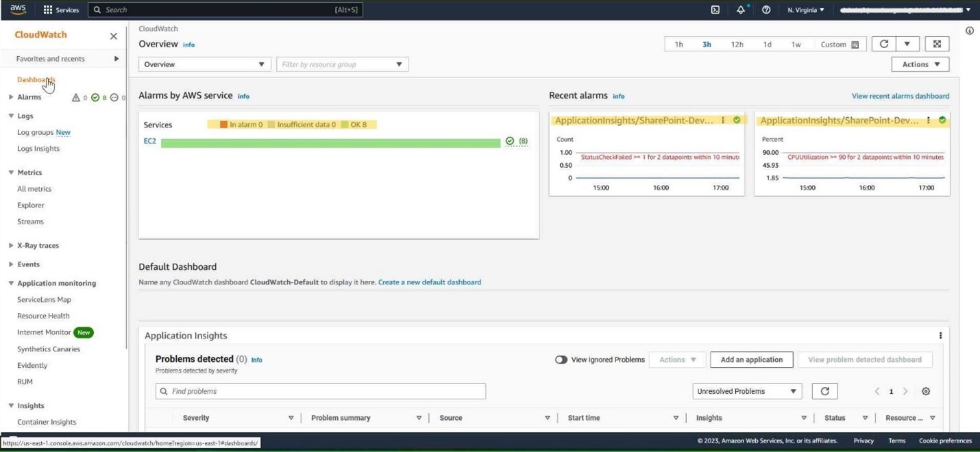Click the in-alarm count in the sidebar
Viewport: 980px width, 452px height.
coord(79,97)
